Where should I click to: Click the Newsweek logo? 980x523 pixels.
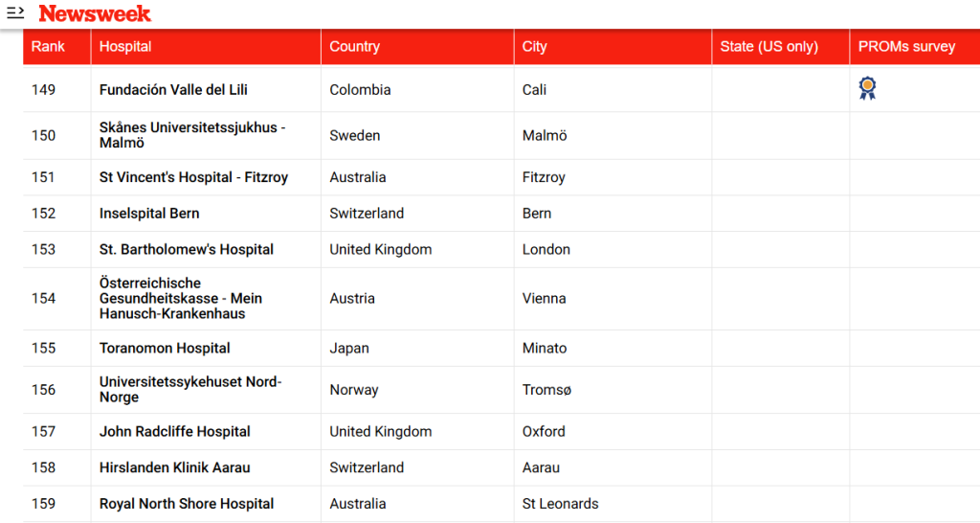point(95,13)
